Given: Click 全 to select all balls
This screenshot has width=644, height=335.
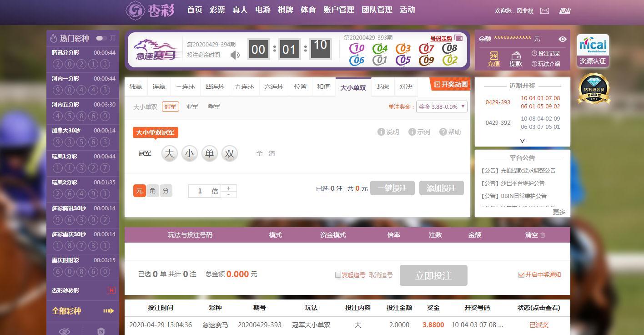Looking at the screenshot, I should tap(259, 153).
